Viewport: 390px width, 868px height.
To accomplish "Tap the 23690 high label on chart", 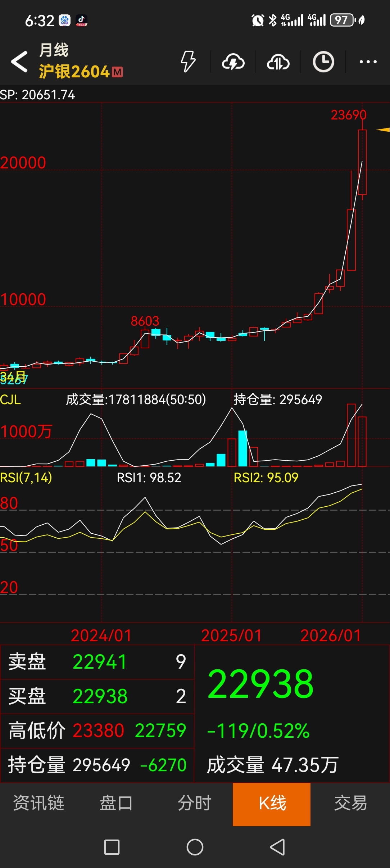I will [x=348, y=115].
